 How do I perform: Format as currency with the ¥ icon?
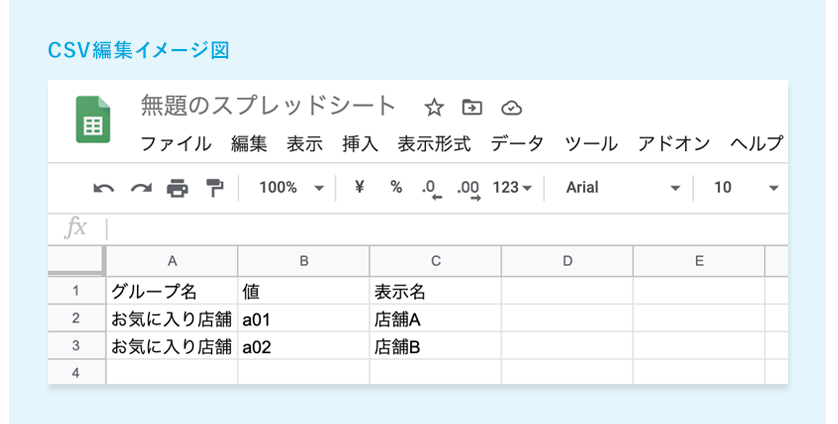[360, 187]
